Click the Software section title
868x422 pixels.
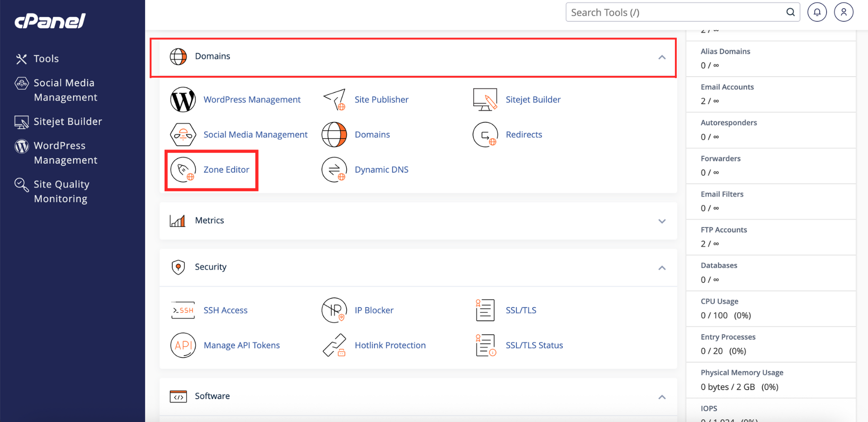(212, 396)
